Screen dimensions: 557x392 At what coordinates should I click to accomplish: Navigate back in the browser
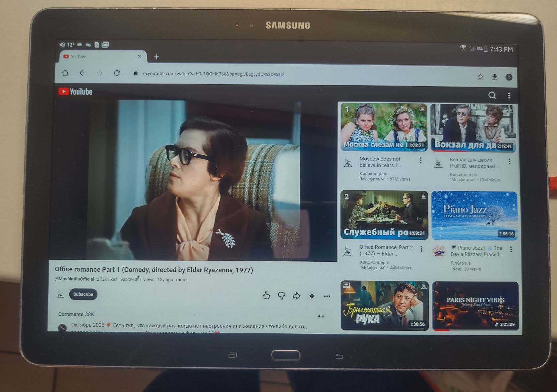[x=82, y=73]
